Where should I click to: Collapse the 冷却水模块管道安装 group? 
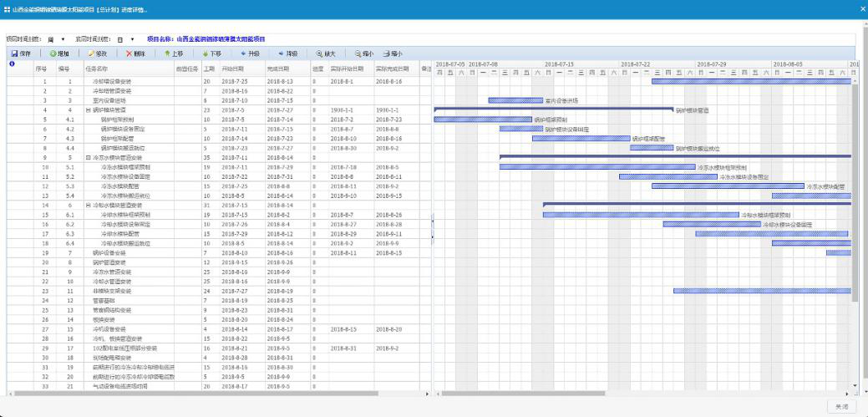[88, 206]
